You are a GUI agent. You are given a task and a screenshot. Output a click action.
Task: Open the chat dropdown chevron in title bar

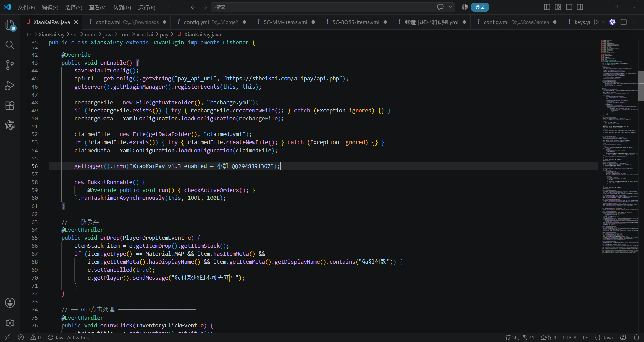[450, 7]
